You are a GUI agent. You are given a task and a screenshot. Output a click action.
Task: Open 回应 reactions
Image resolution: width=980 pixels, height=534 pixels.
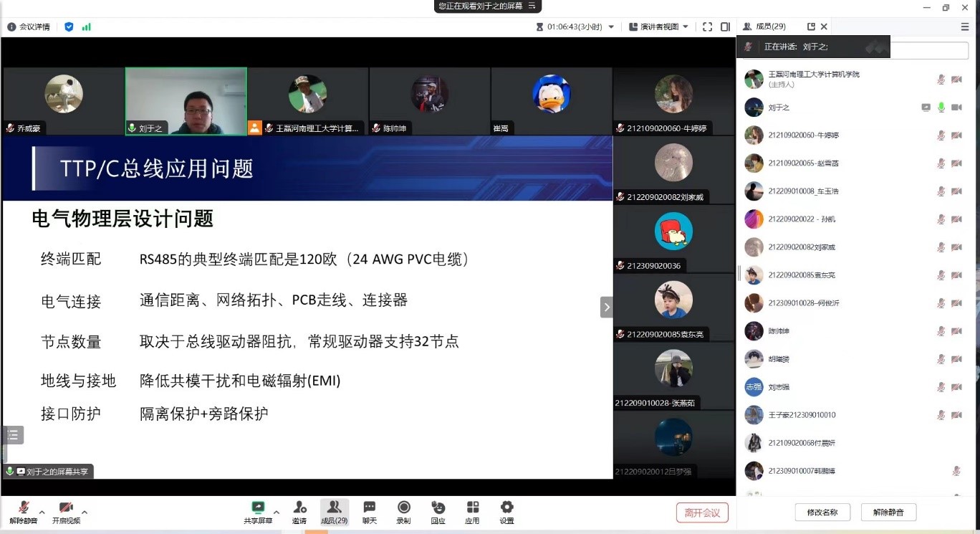[438, 512]
